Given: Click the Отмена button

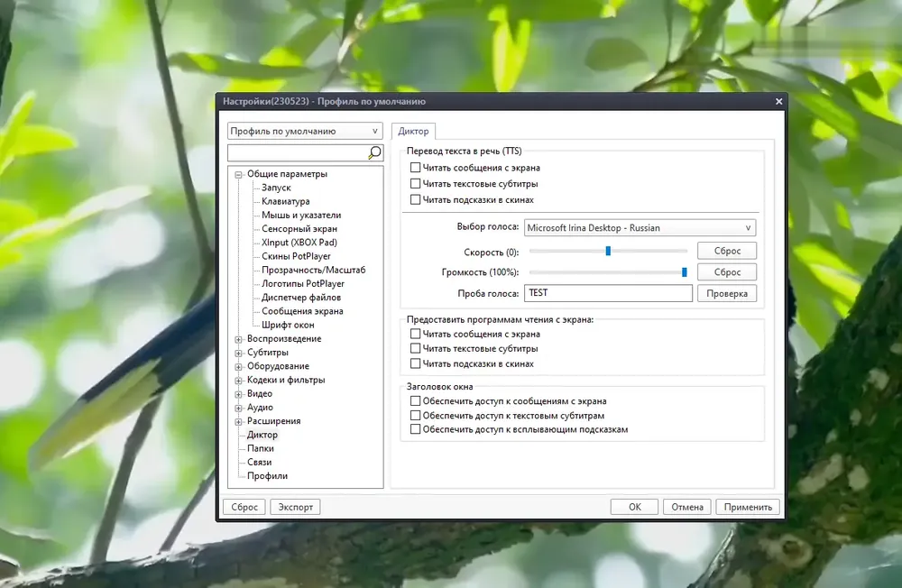Looking at the screenshot, I should (x=686, y=507).
